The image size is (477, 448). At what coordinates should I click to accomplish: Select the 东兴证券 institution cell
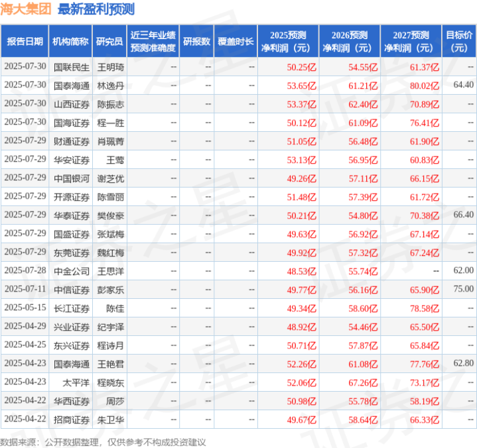click(x=72, y=345)
